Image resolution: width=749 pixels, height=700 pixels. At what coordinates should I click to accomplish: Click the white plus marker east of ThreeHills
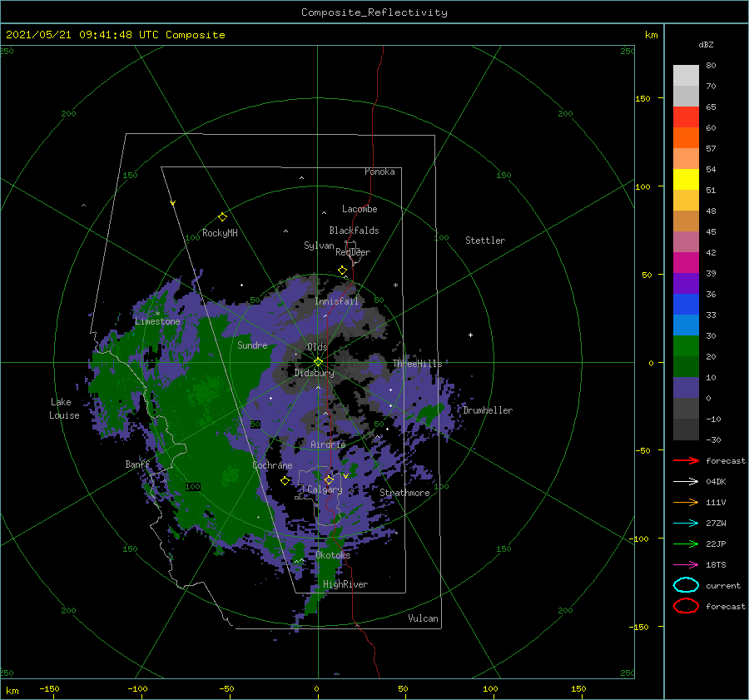pos(470,335)
